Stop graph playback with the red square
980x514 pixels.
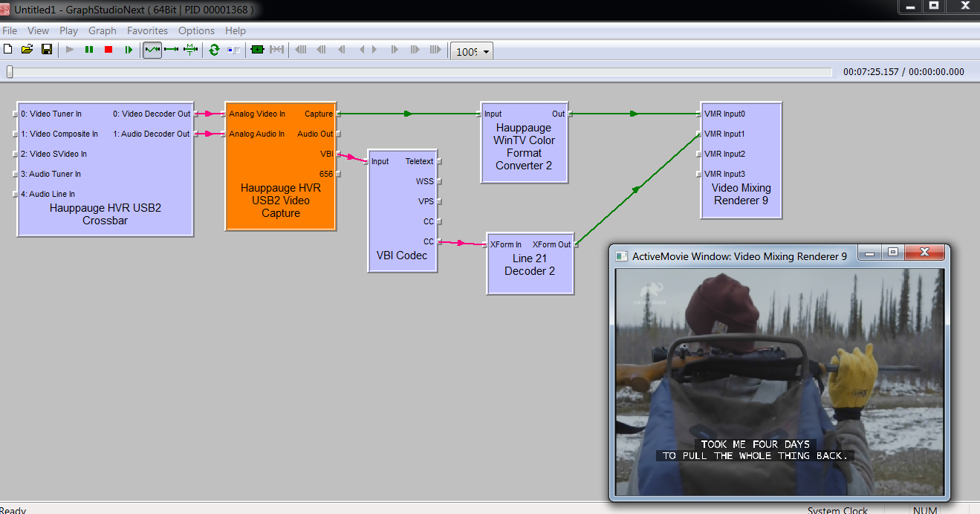(x=108, y=50)
